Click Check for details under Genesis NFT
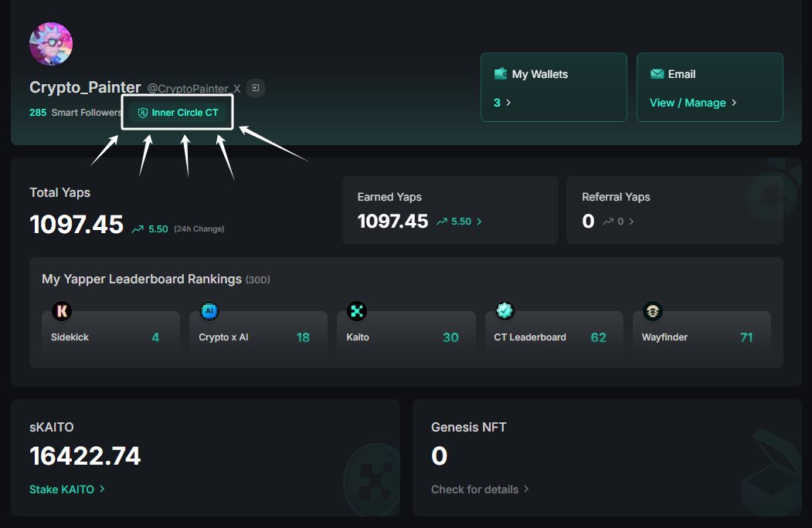This screenshot has height=528, width=812. click(475, 489)
